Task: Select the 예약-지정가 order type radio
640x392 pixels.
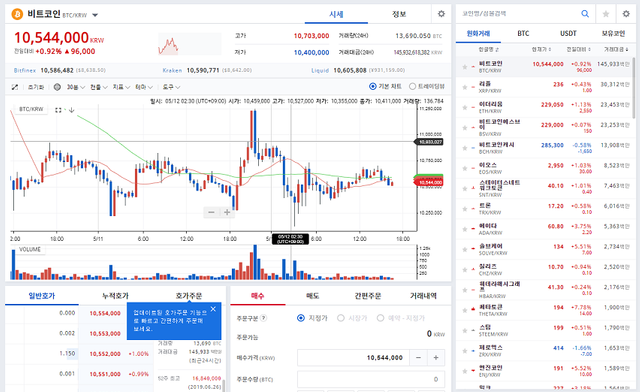Action: (x=380, y=318)
